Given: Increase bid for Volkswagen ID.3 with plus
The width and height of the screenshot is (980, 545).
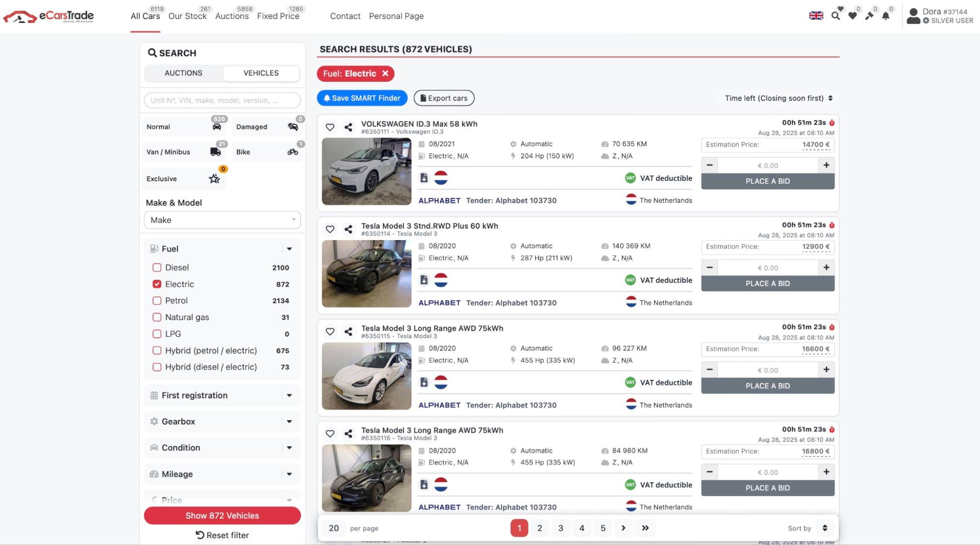Looking at the screenshot, I should 826,165.
